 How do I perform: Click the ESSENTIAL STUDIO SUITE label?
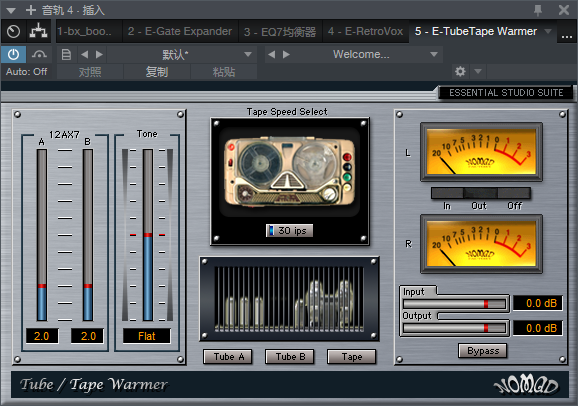[506, 93]
